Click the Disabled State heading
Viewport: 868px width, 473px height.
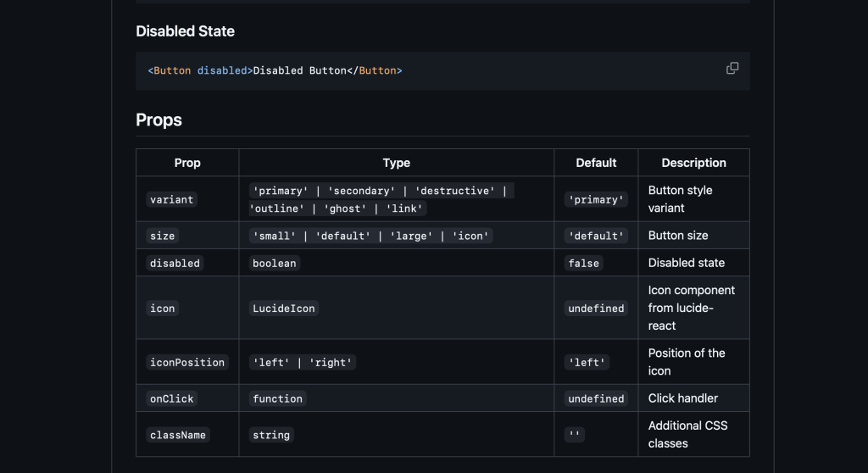pos(185,31)
